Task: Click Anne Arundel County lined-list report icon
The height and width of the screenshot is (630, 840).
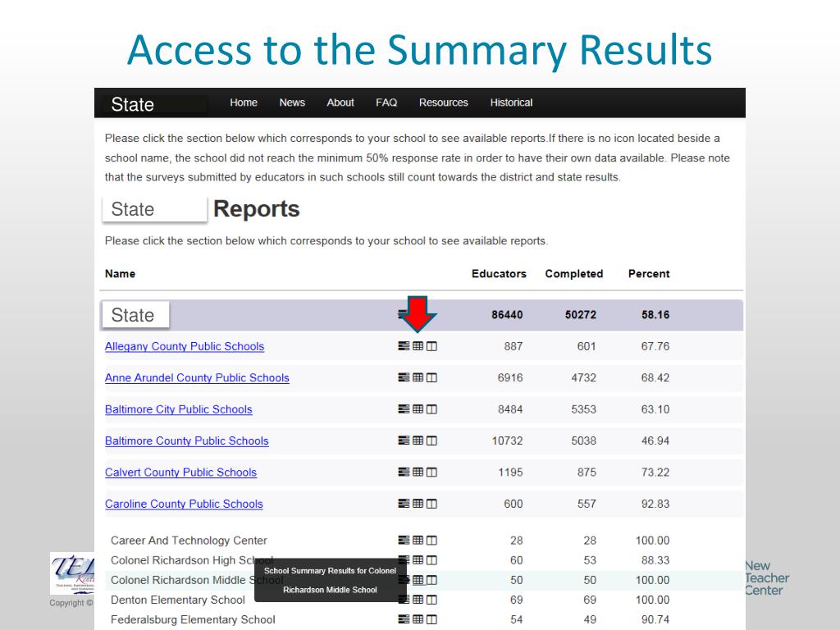Action: click(x=404, y=377)
